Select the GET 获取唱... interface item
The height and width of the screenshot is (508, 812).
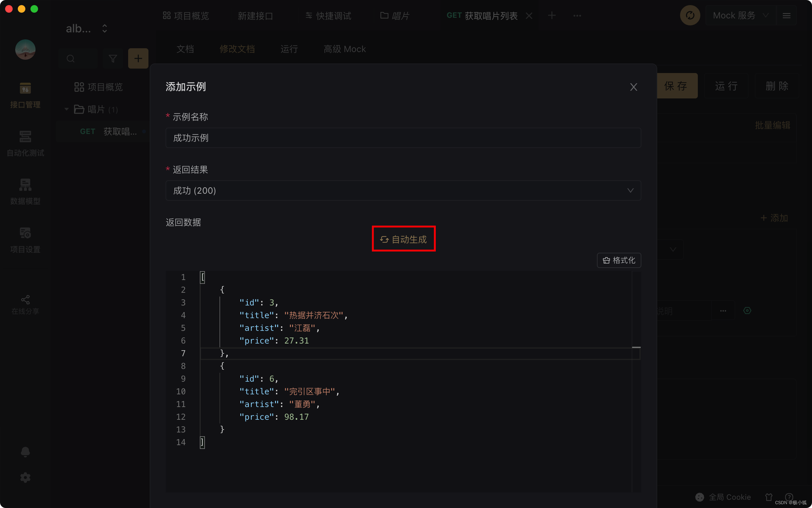(108, 131)
